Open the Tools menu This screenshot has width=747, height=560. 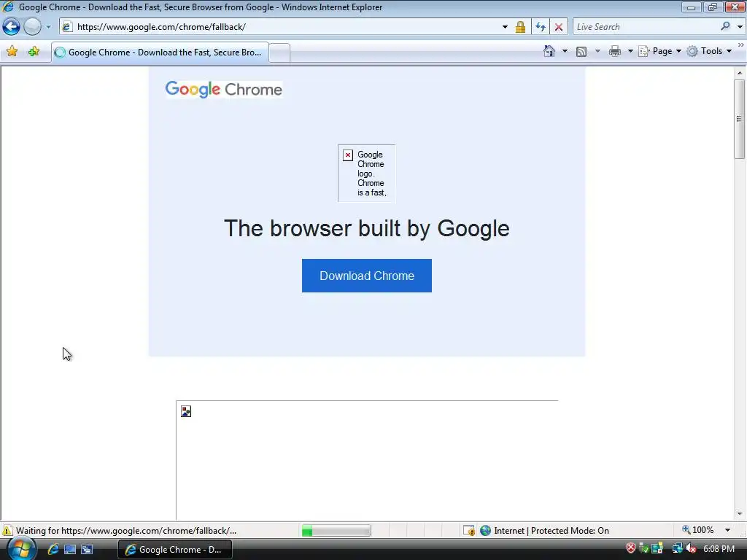coord(709,51)
